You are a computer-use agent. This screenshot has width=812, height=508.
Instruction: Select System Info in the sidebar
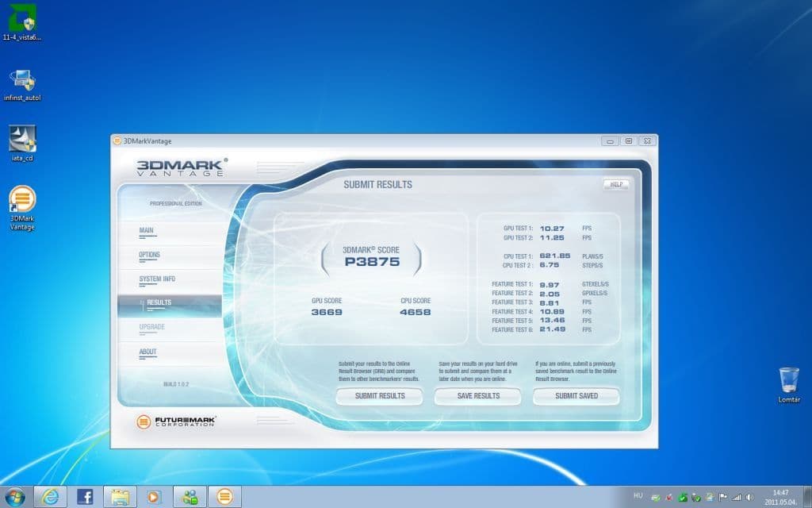click(x=157, y=279)
